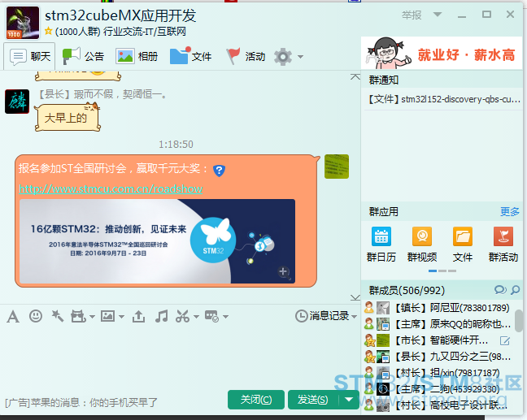
Task: Click the window shake icon in input toolbar
Action: 78,316
